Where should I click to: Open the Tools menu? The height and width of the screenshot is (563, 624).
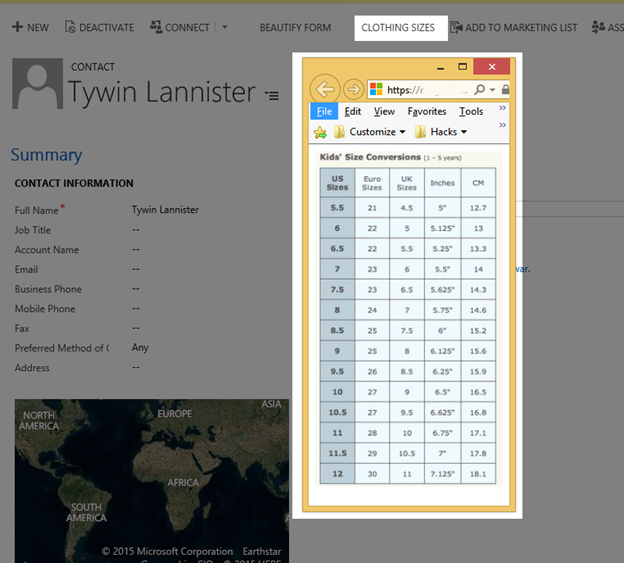471,111
